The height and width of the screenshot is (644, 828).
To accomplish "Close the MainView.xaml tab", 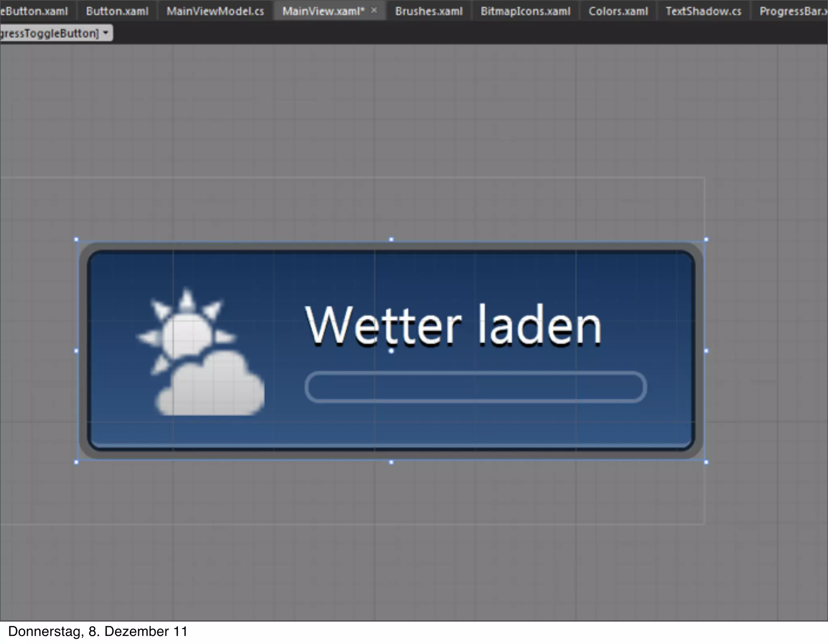I will point(374,10).
